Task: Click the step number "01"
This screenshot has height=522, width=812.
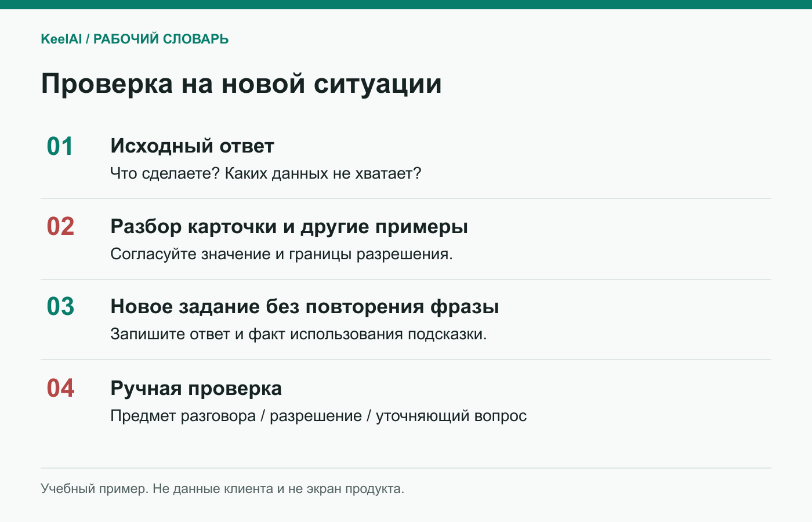Action: coord(60,147)
